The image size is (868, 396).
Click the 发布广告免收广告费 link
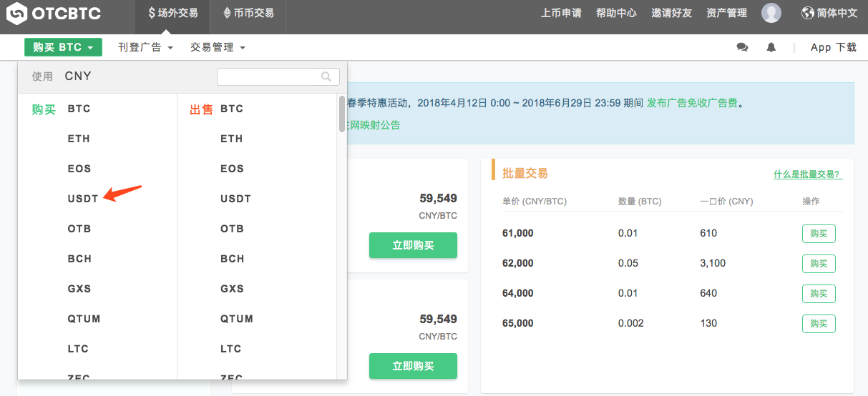pyautogui.click(x=692, y=103)
